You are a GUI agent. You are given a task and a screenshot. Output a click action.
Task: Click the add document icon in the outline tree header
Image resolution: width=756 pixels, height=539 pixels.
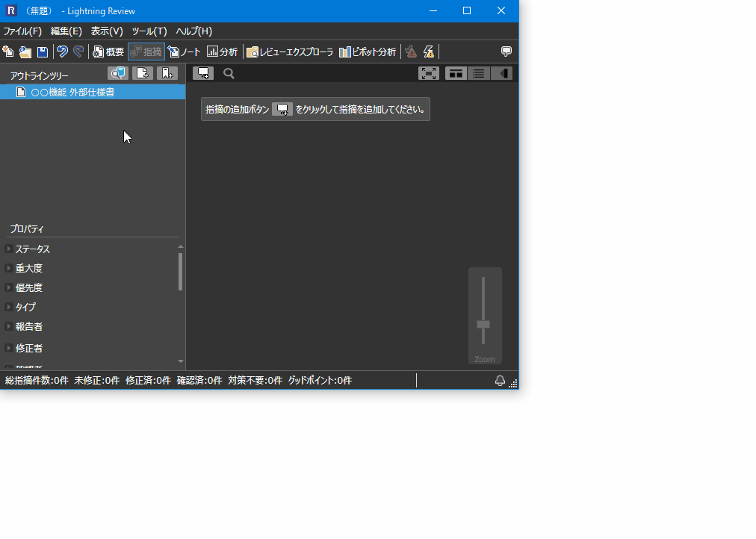(x=143, y=73)
